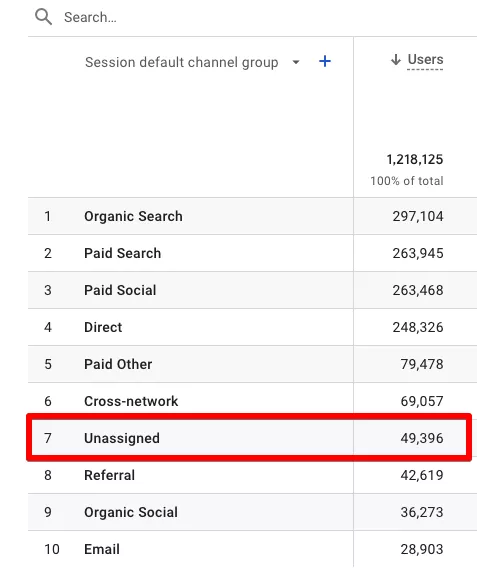Screen dimensions: 477x587
Task: Click the users value 28,903
Action: 422,550
